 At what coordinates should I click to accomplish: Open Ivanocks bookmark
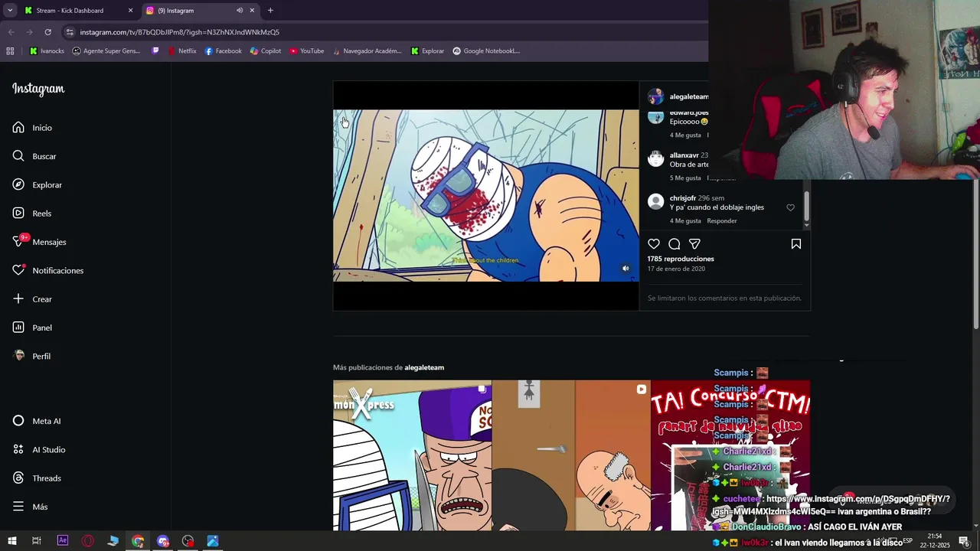tap(47, 51)
